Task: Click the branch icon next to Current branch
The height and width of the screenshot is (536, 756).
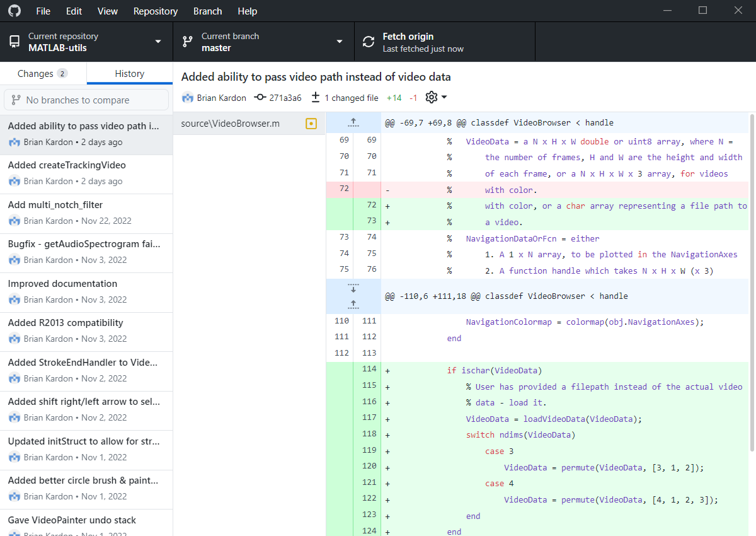Action: (188, 42)
